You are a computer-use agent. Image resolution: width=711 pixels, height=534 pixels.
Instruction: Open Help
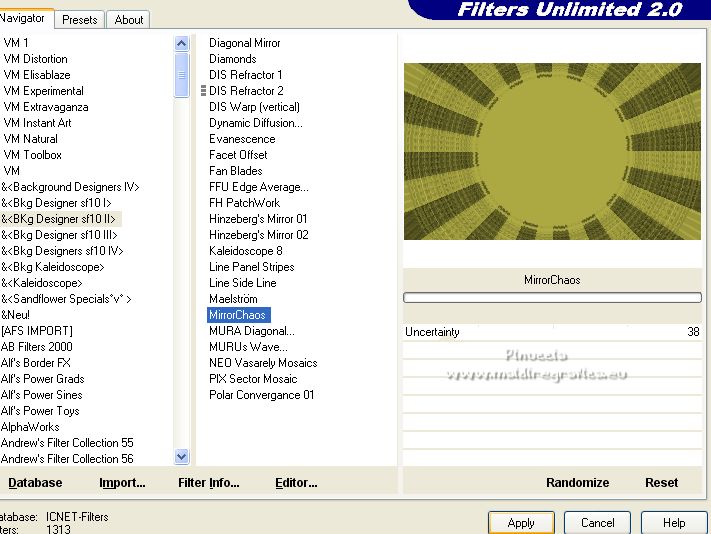(x=674, y=523)
